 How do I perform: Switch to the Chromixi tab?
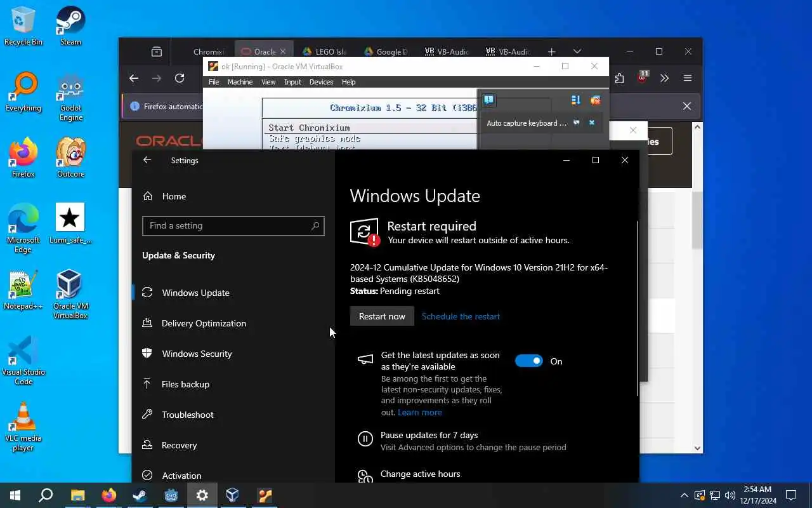(208, 51)
